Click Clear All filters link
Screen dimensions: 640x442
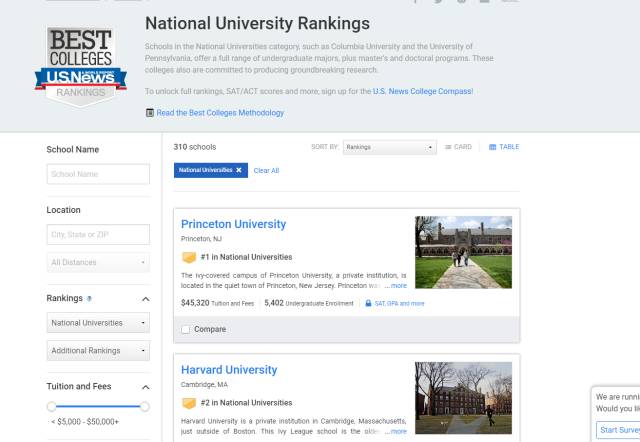coord(266,171)
